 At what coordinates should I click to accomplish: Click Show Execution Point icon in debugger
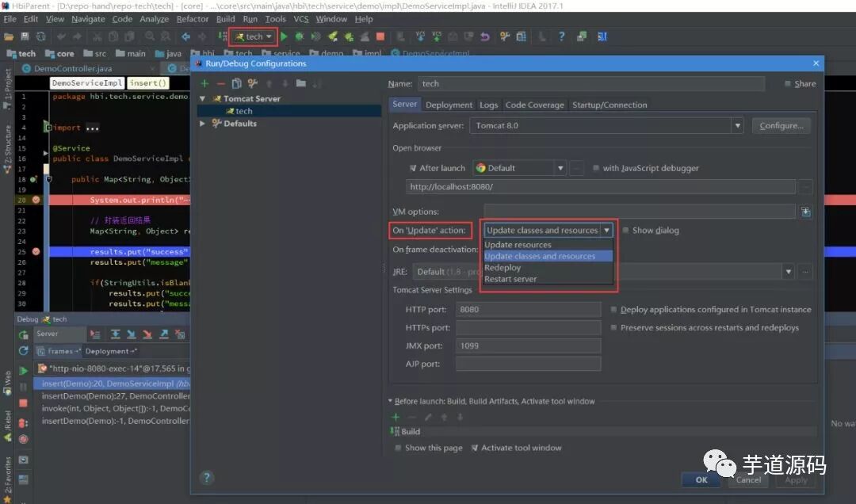(95, 334)
